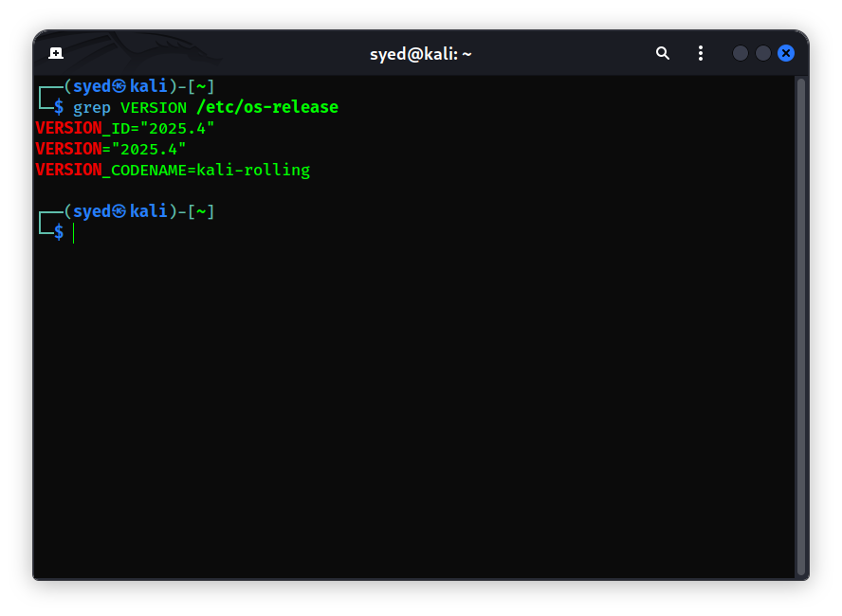Click the Kali symbol in the first prompt

point(119,87)
